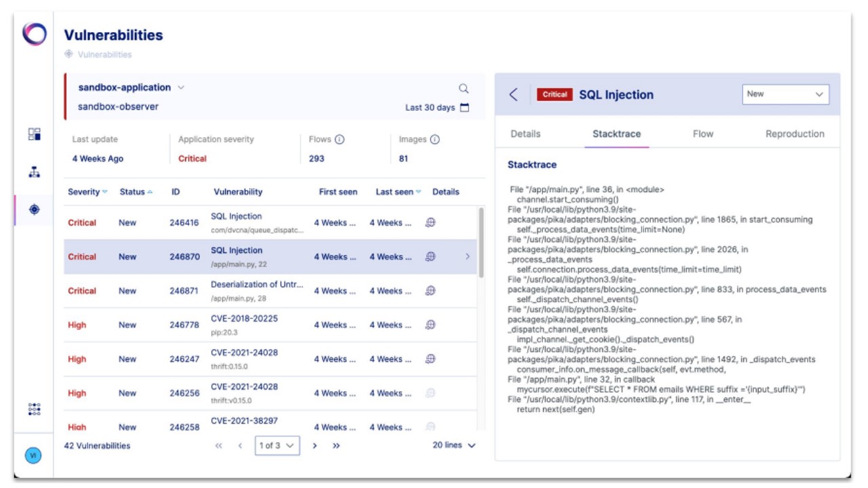
Task: Click the vulnerability table vertical scrollbar
Action: pyautogui.click(x=481, y=243)
